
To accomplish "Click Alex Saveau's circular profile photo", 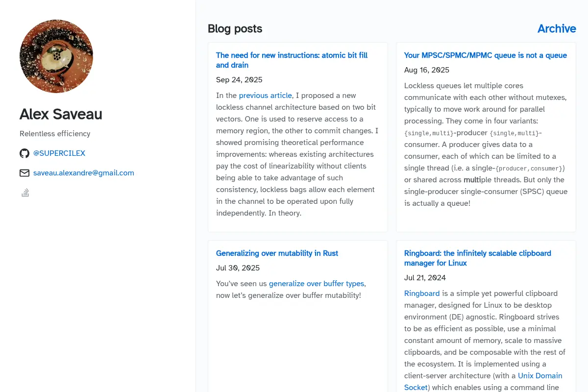I will (x=56, y=56).
